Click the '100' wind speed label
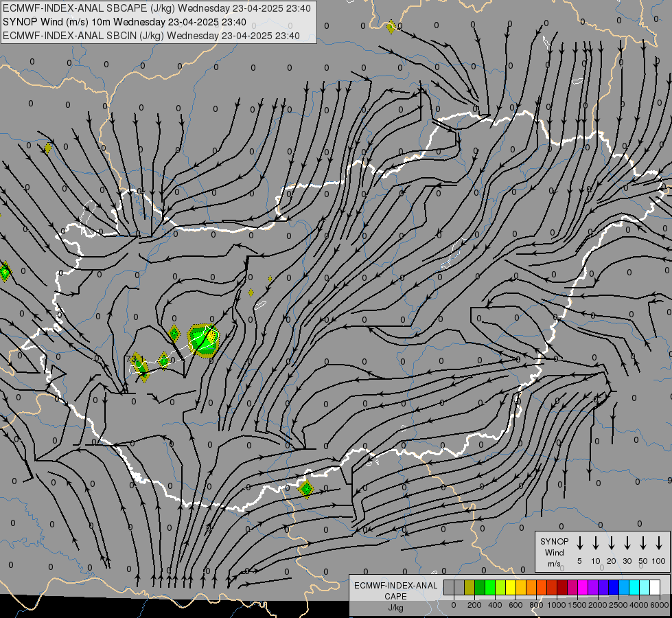The width and height of the screenshot is (672, 618). 659,561
